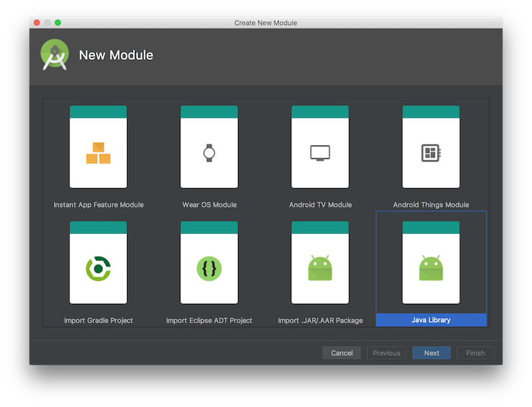Choose the Wear OS Module watch icon
Image resolution: width=532 pixels, height=407 pixels.
[x=209, y=153]
